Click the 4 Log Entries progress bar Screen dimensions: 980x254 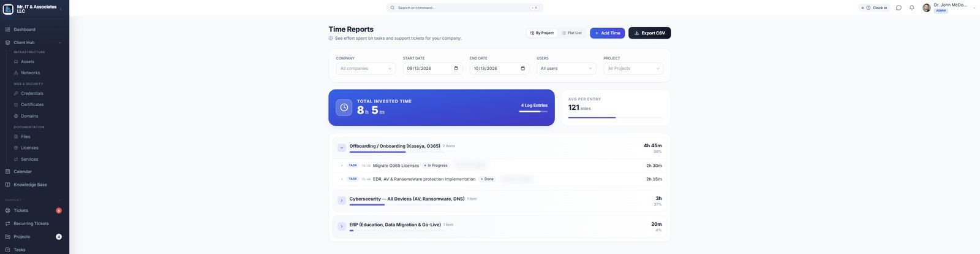point(533,112)
